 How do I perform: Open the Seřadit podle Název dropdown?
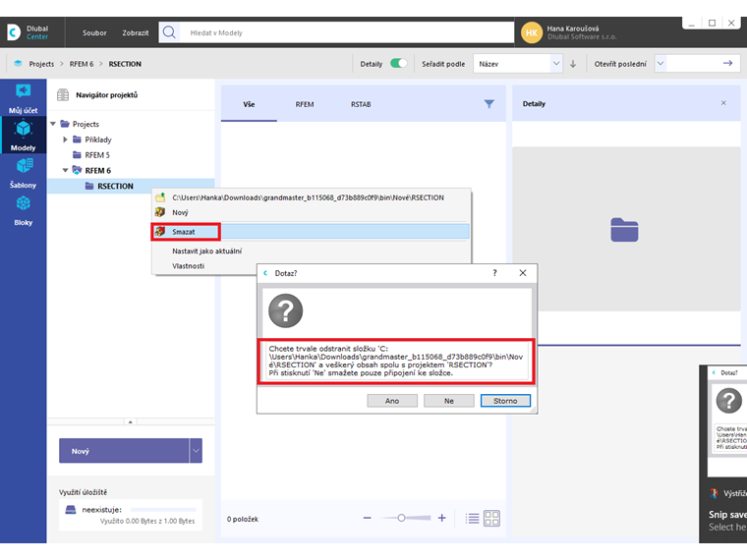click(x=517, y=63)
